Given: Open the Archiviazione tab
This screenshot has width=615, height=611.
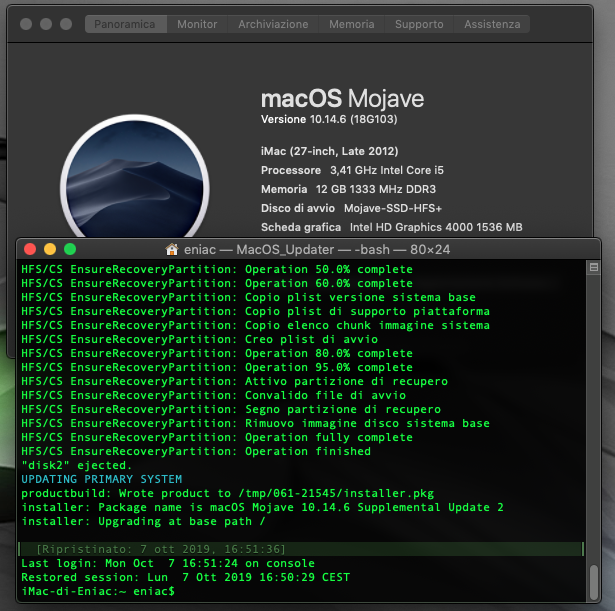Looking at the screenshot, I should click(273, 24).
